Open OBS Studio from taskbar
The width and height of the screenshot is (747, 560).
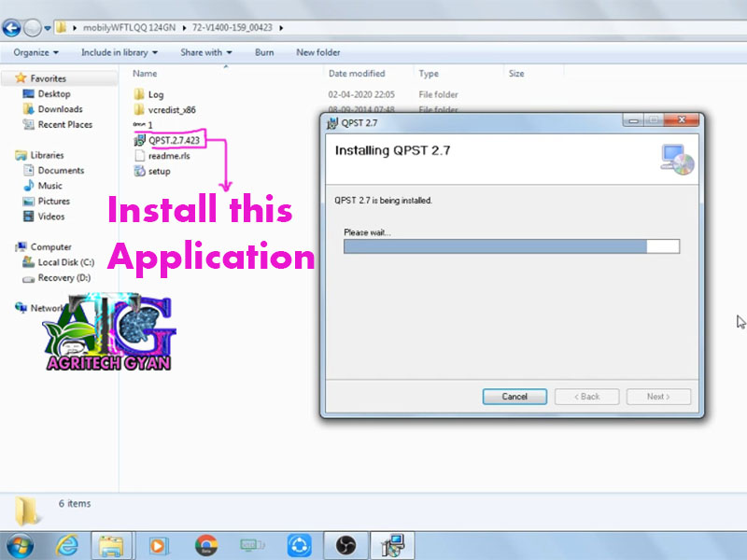click(345, 546)
